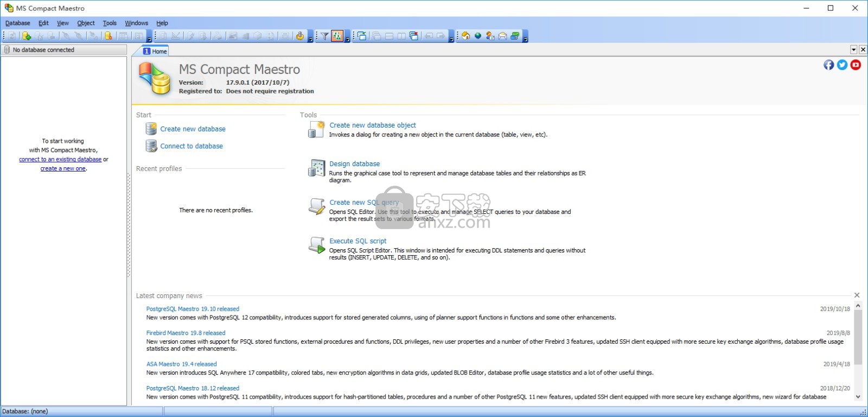This screenshot has height=417, width=868.
Task: Click the Create new database toolbar icon
Action: [27, 36]
